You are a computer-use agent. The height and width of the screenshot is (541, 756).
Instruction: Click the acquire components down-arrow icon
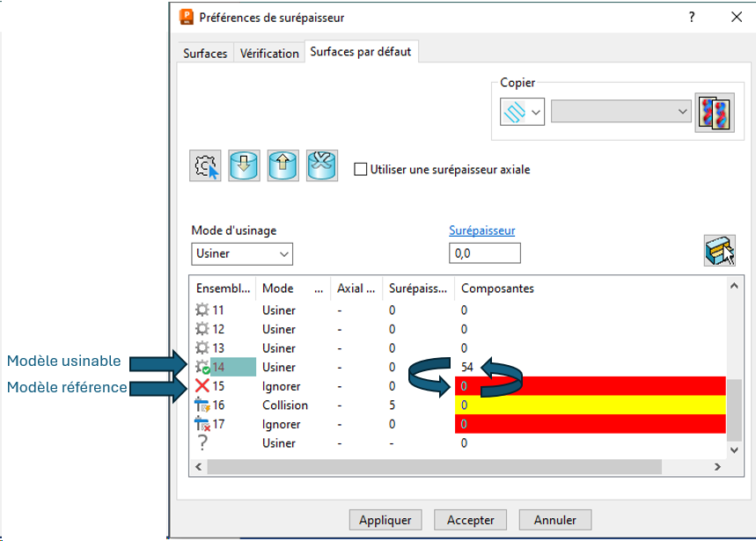click(244, 165)
